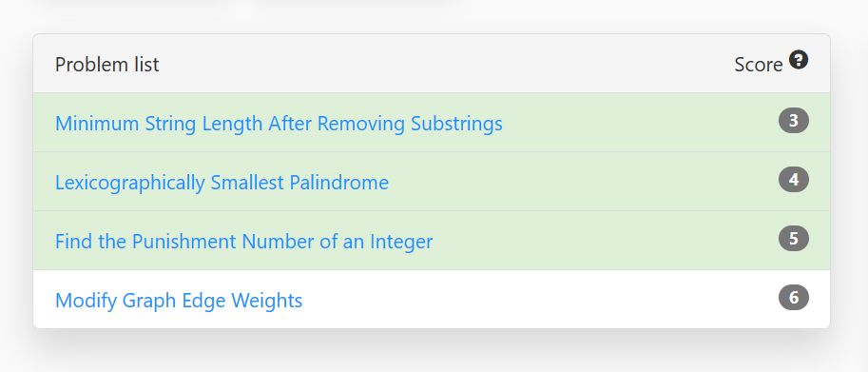The width and height of the screenshot is (868, 372).
Task: Select the first solved problem worth 3 points
Action: click(x=279, y=123)
